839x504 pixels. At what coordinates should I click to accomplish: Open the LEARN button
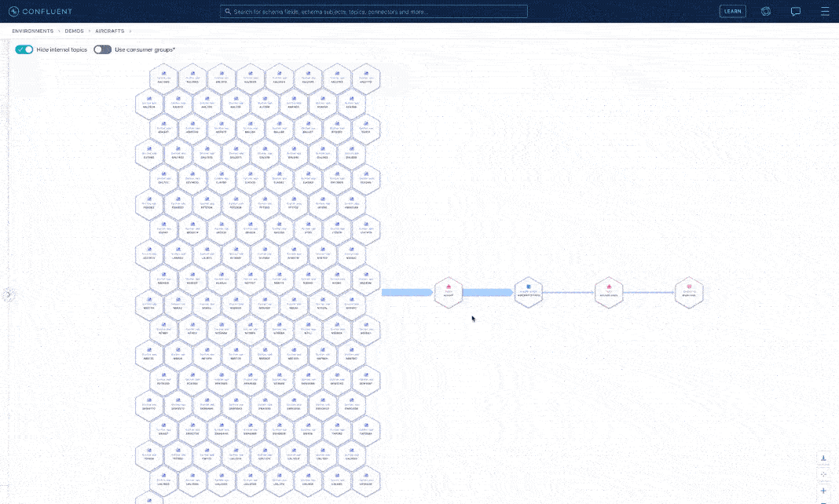[732, 11]
